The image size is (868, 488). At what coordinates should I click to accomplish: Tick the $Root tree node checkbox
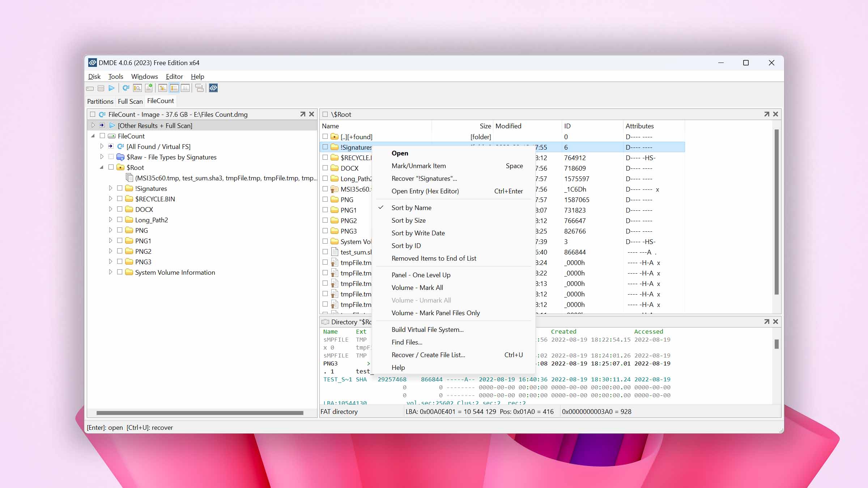click(x=111, y=167)
